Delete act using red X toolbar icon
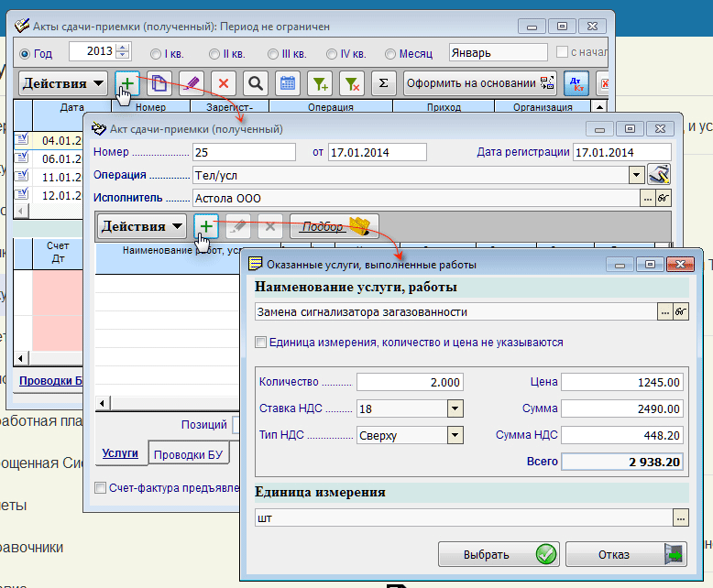Screen dimensions: 713x588 (x=224, y=83)
